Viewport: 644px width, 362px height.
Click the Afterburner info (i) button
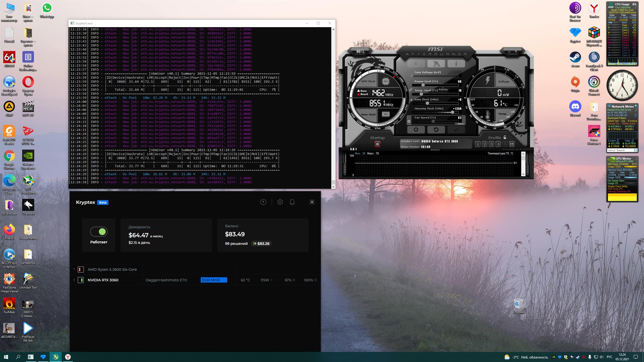pos(456,64)
